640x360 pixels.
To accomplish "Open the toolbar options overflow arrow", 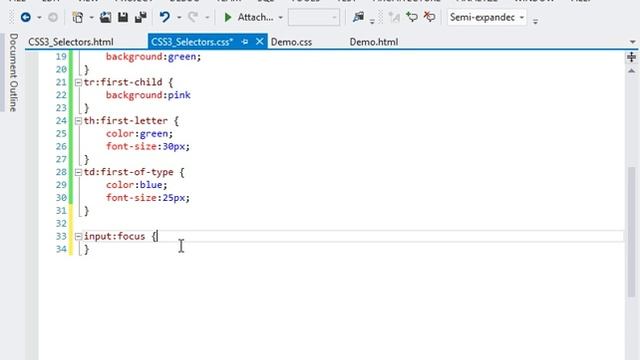I will [x=536, y=21].
